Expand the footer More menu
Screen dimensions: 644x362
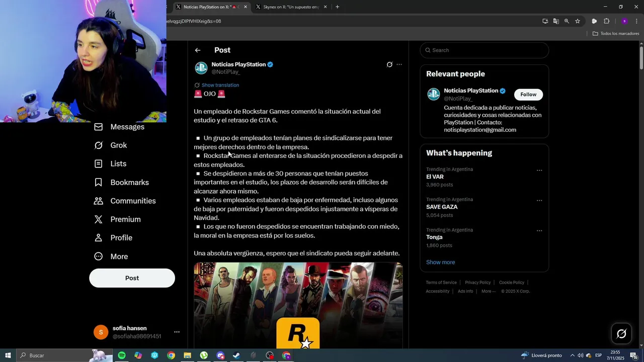[488, 291]
